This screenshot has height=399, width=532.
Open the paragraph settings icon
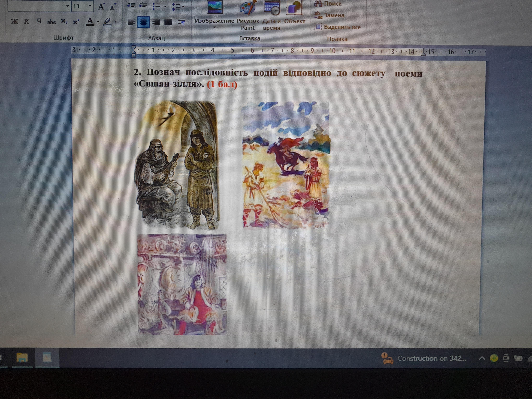pyautogui.click(x=181, y=22)
